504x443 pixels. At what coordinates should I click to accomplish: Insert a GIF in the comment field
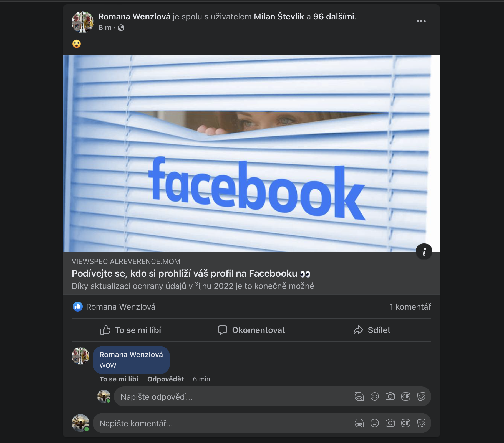405,423
